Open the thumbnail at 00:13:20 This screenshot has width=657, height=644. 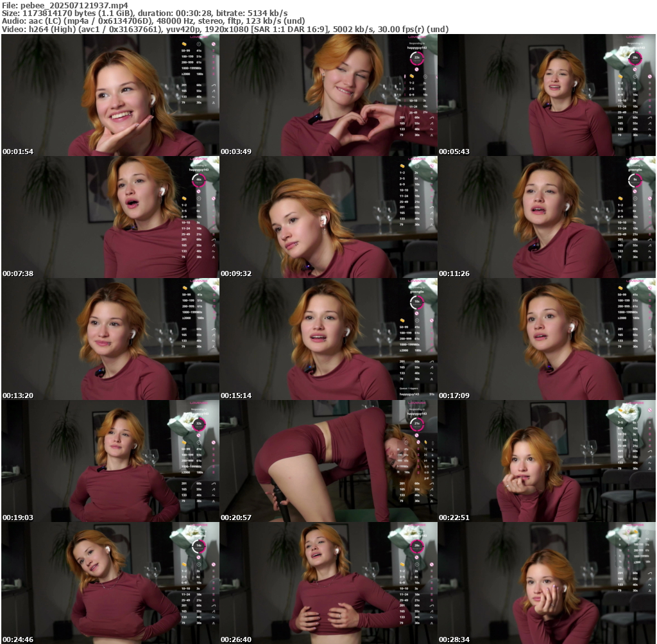tap(110, 339)
